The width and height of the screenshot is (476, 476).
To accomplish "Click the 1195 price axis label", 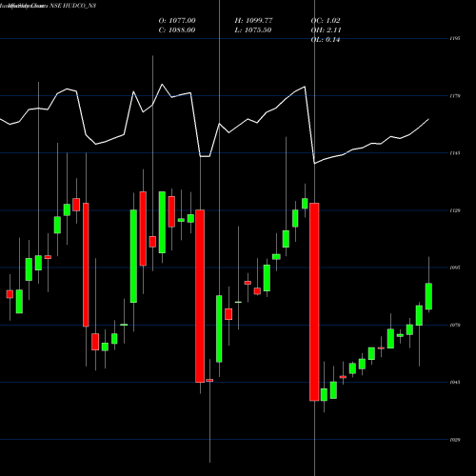I will click(455, 38).
